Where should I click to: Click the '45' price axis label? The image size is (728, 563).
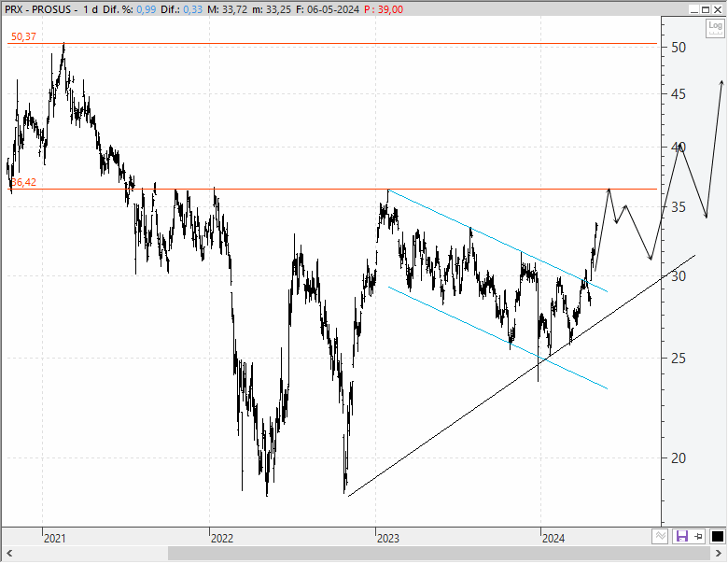[679, 94]
